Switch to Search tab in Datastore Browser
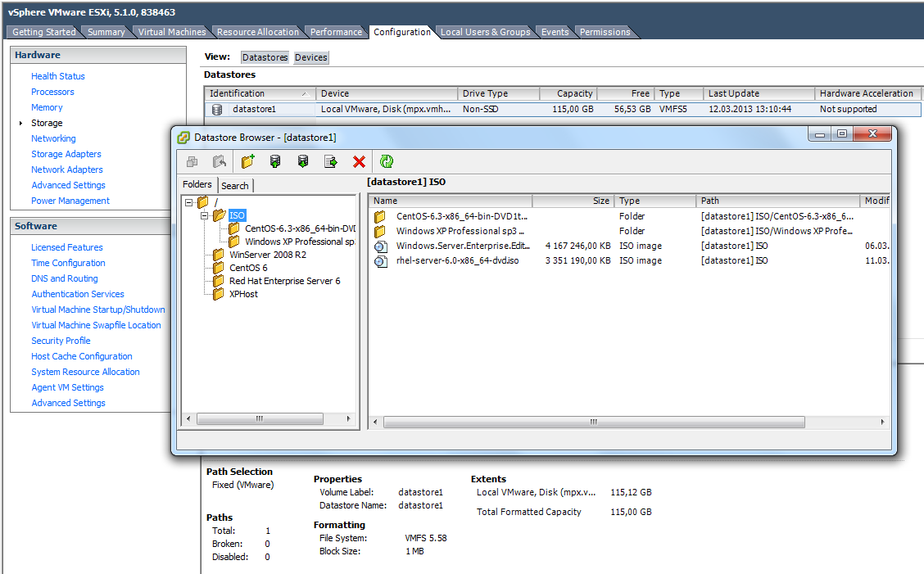Image resolution: width=924 pixels, height=574 pixels. click(235, 186)
